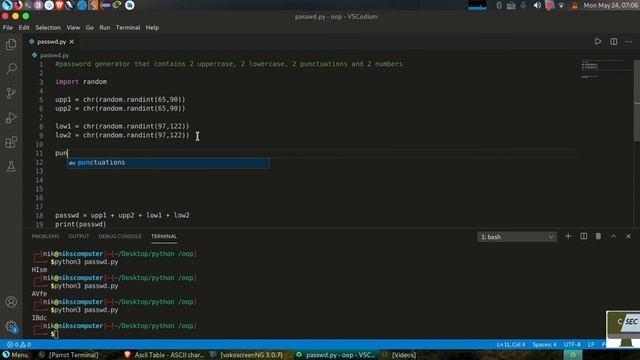The width and height of the screenshot is (640, 360).
Task: Open the File menu
Action: (8, 27)
